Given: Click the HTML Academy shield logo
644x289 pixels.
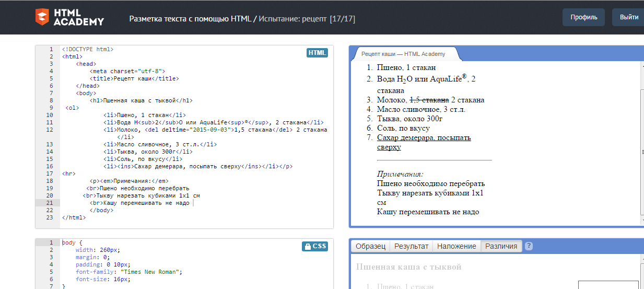Looking at the screenshot, I should click(x=42, y=17).
